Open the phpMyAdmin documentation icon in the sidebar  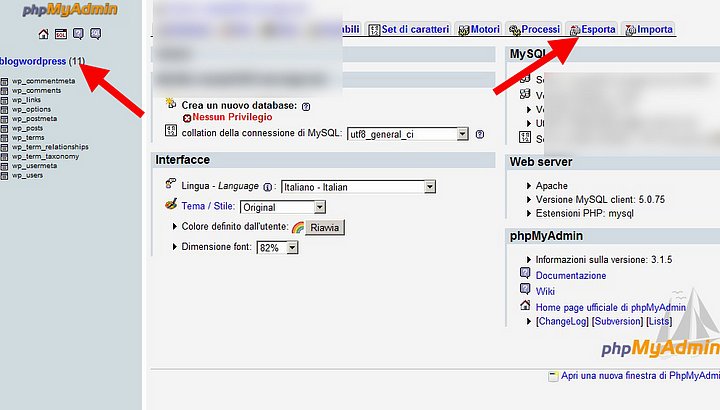[x=78, y=34]
